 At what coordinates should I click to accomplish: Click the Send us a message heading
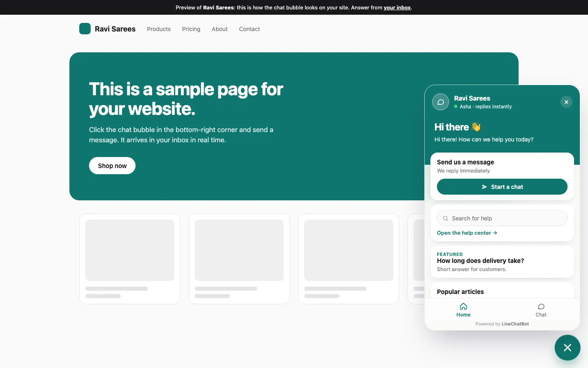click(x=465, y=162)
